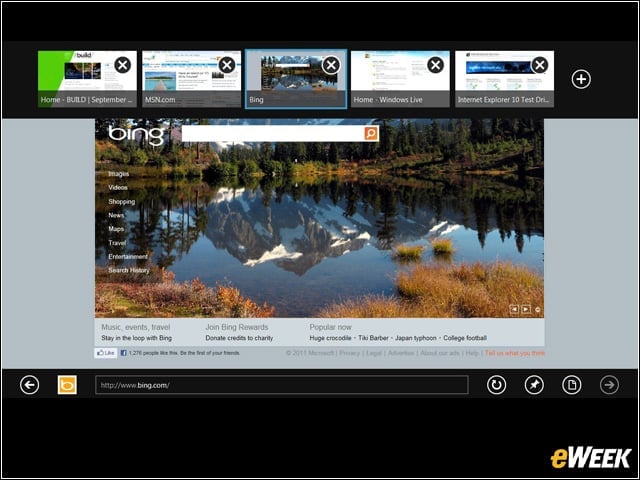The width and height of the screenshot is (640, 480).
Task: Open page tools icon in navigation bar
Action: 571,384
